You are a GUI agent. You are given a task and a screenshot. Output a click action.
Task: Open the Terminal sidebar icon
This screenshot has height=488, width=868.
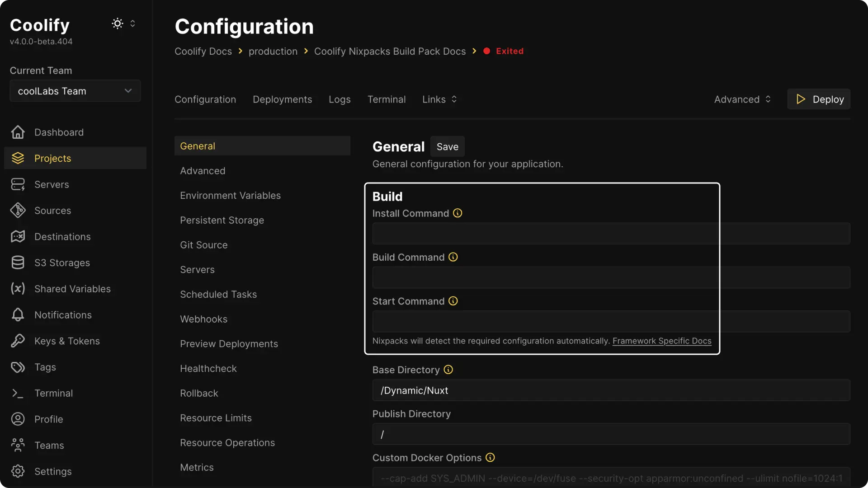coord(17,393)
